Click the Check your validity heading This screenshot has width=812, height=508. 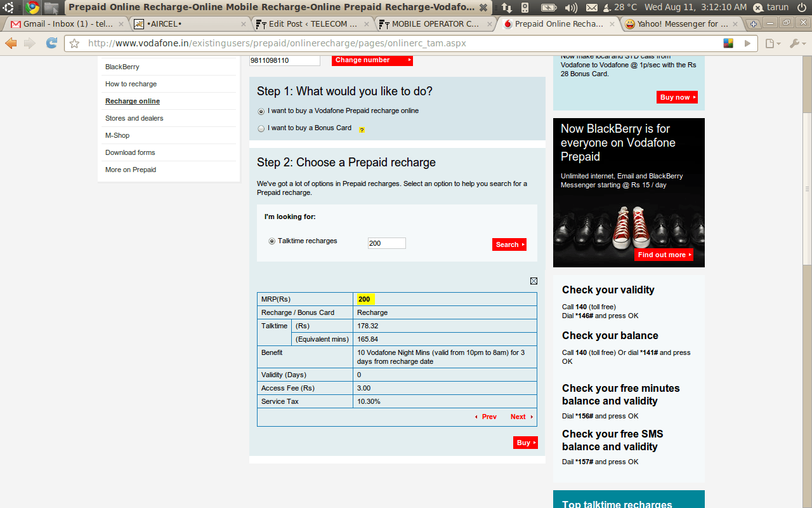pyautogui.click(x=608, y=290)
